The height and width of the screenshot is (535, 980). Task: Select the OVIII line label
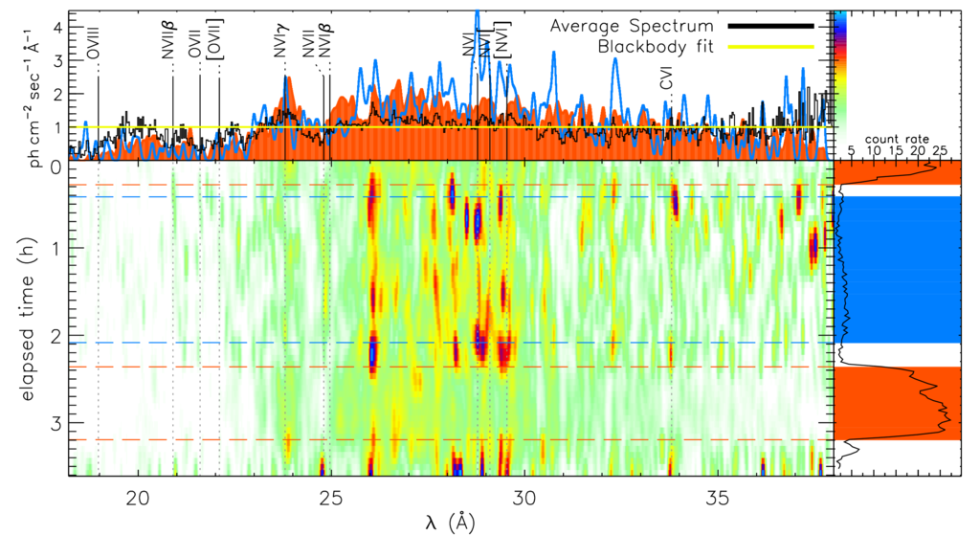point(93,43)
